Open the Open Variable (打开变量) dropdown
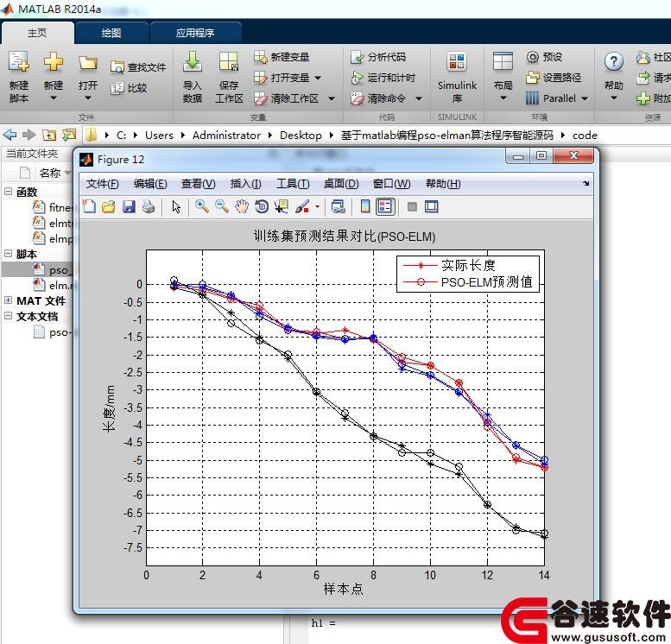 click(318, 78)
